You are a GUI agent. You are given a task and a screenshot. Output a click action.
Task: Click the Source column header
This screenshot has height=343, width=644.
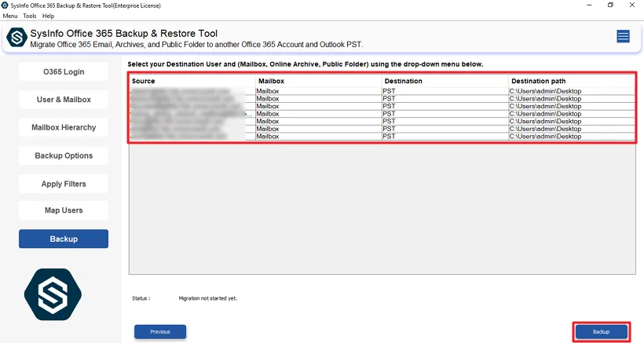[192, 81]
